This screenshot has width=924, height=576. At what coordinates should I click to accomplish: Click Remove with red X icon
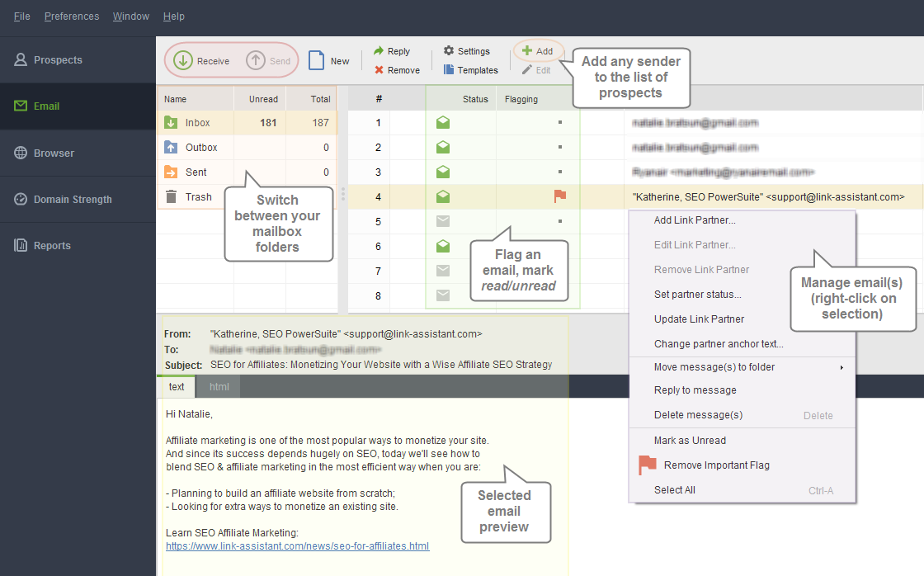(397, 70)
